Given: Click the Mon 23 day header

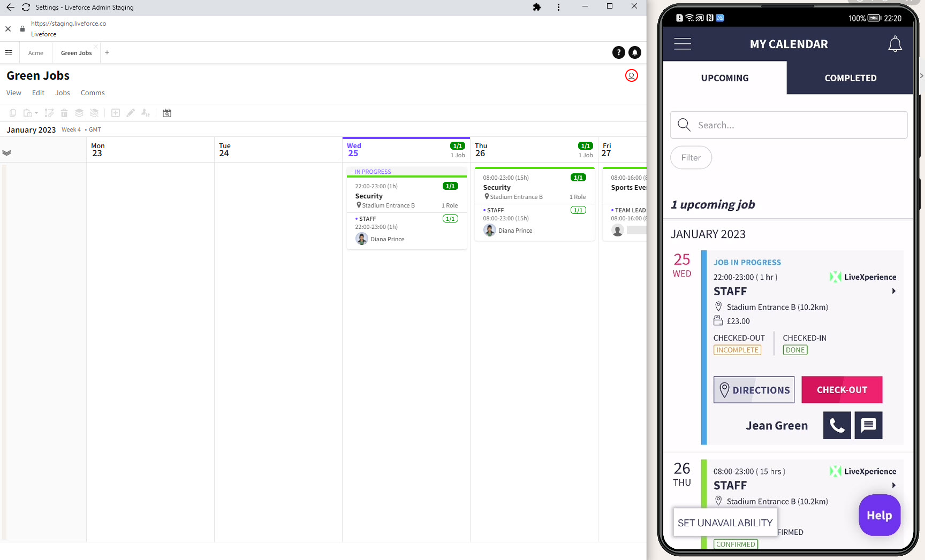Looking at the screenshot, I should point(150,150).
